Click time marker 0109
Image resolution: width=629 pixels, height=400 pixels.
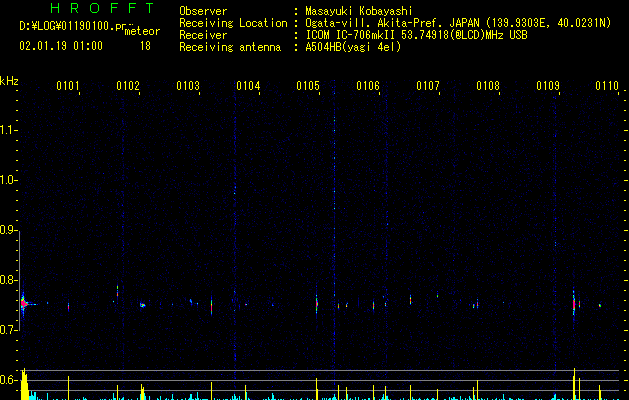548,85
